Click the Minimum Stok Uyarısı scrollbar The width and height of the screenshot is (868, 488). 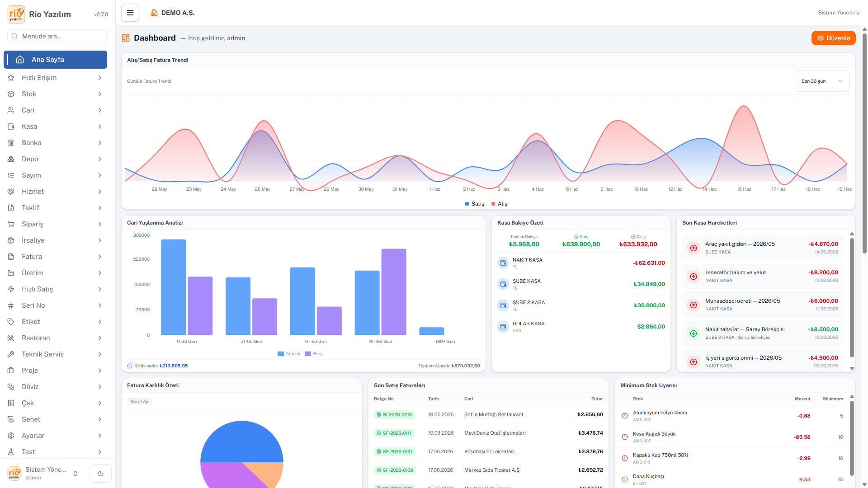coord(852,438)
